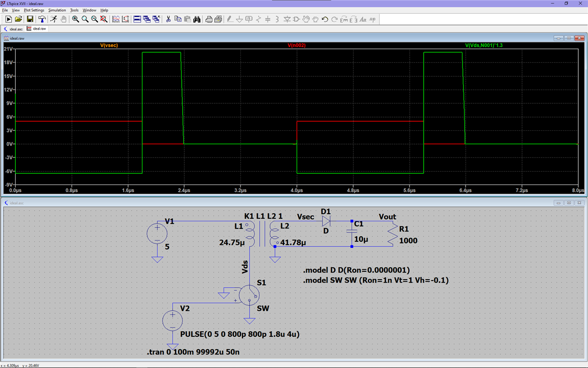Select the zoom in magnifier tool
Screen dimensions: 588x368
click(76, 19)
